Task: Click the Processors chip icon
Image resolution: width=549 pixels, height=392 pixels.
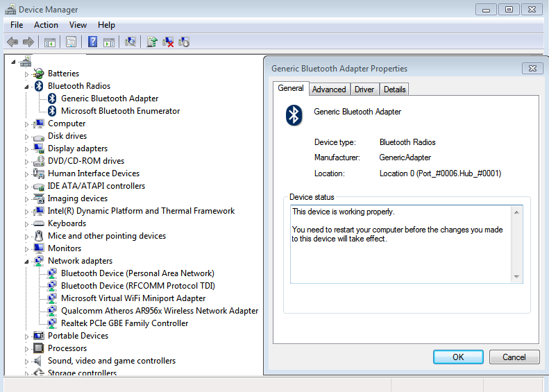Action: pos(38,348)
